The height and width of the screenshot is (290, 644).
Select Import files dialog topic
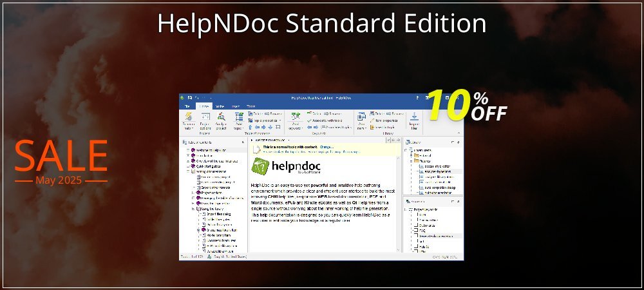(x=218, y=214)
